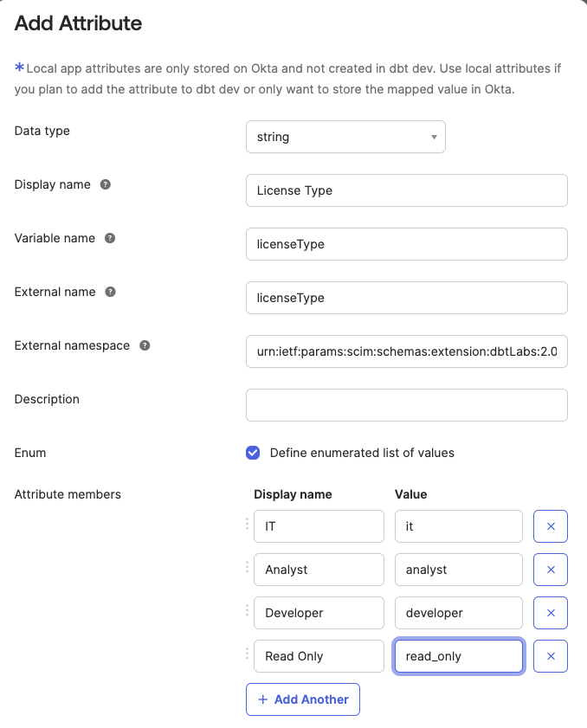Screen dimensions: 587x728
Task: Click Add Another button
Action: click(303, 699)
